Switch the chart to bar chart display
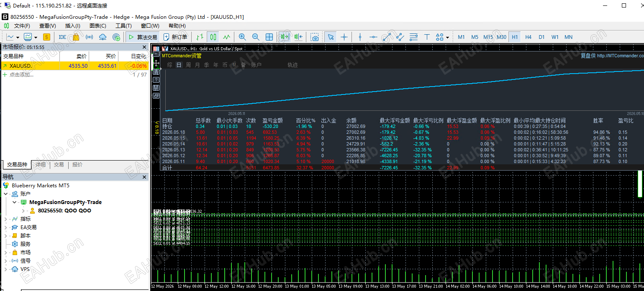 pos(200,37)
